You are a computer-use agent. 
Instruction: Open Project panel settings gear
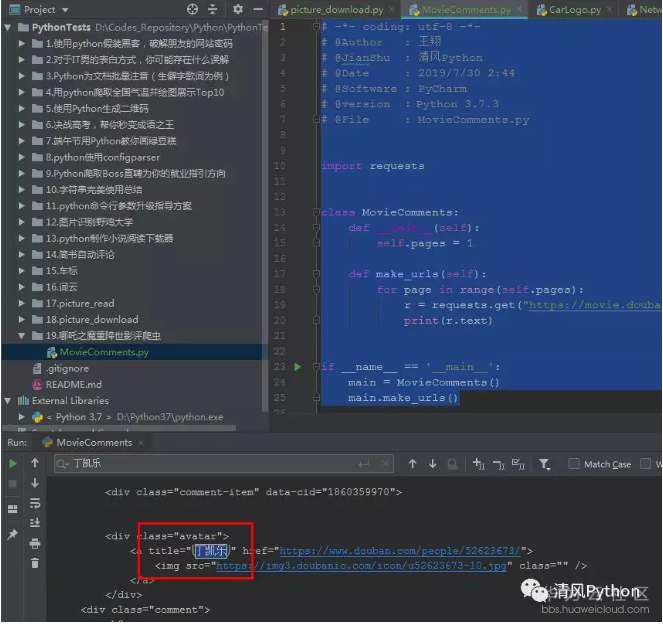point(238,9)
